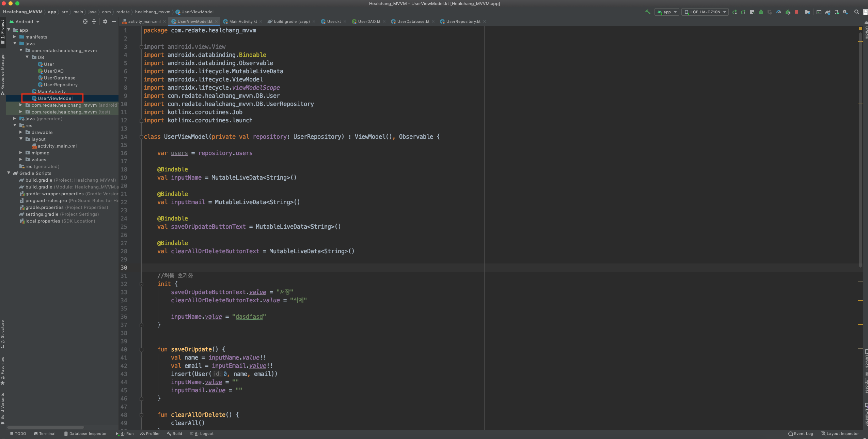Switch to the UserRepository.kt tab
The image size is (868, 439).
[463, 21]
